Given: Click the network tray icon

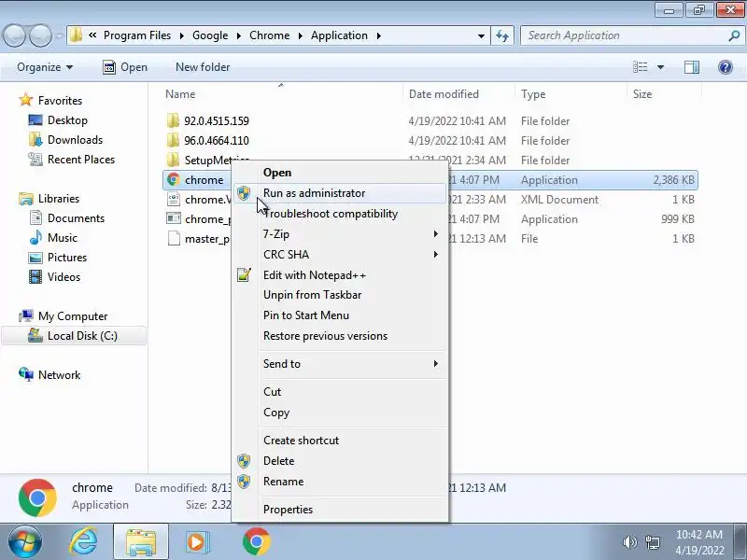Looking at the screenshot, I should tap(652, 542).
